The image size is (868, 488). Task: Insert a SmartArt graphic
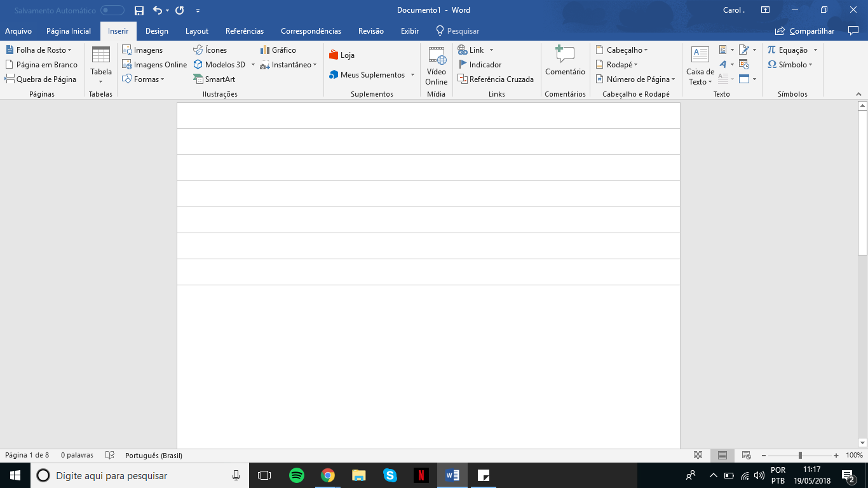coord(215,79)
